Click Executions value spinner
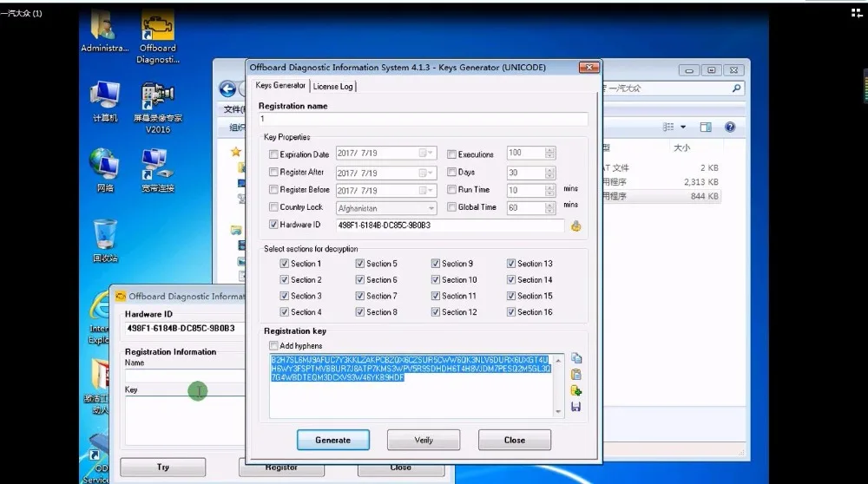This screenshot has height=484, width=868. 549,153
